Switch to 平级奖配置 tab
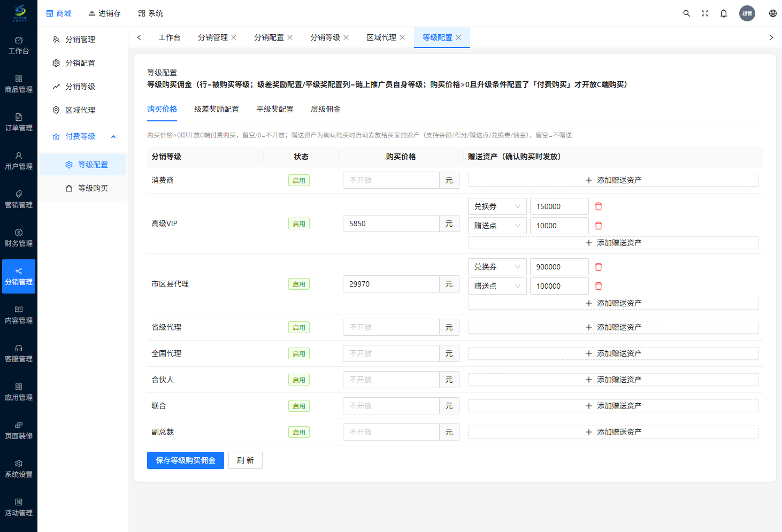This screenshot has height=532, width=782. click(x=275, y=109)
